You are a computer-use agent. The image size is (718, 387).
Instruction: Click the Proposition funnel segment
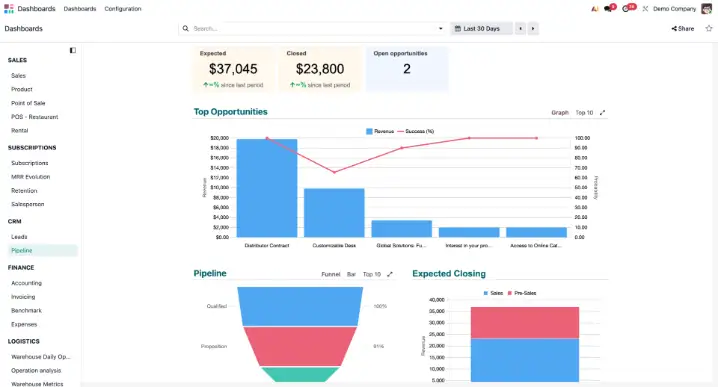point(300,346)
